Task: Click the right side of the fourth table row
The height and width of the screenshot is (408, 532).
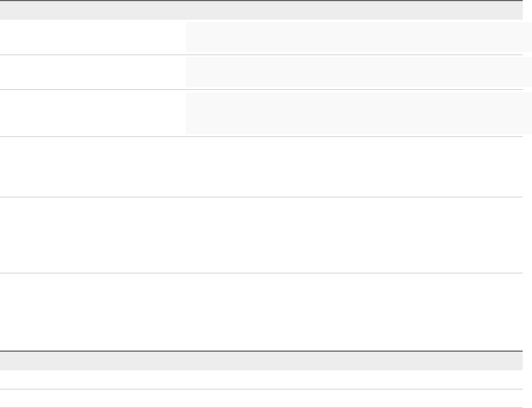Action: point(353,167)
